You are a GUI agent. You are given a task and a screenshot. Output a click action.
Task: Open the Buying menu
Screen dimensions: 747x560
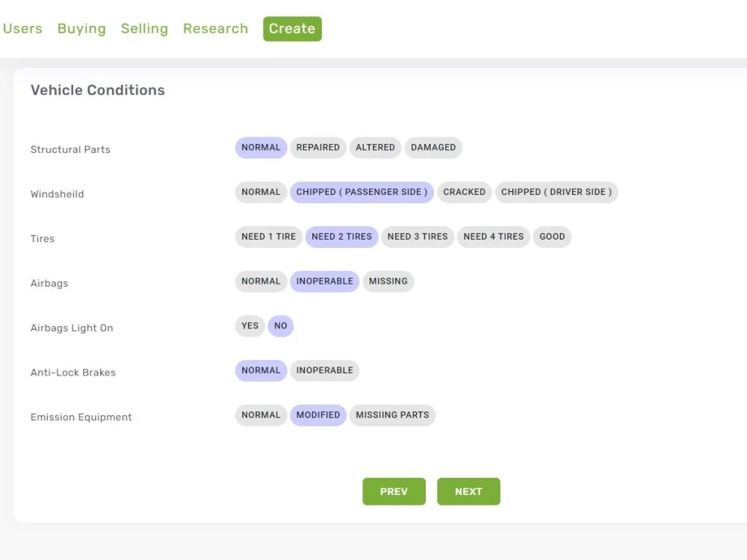81,28
